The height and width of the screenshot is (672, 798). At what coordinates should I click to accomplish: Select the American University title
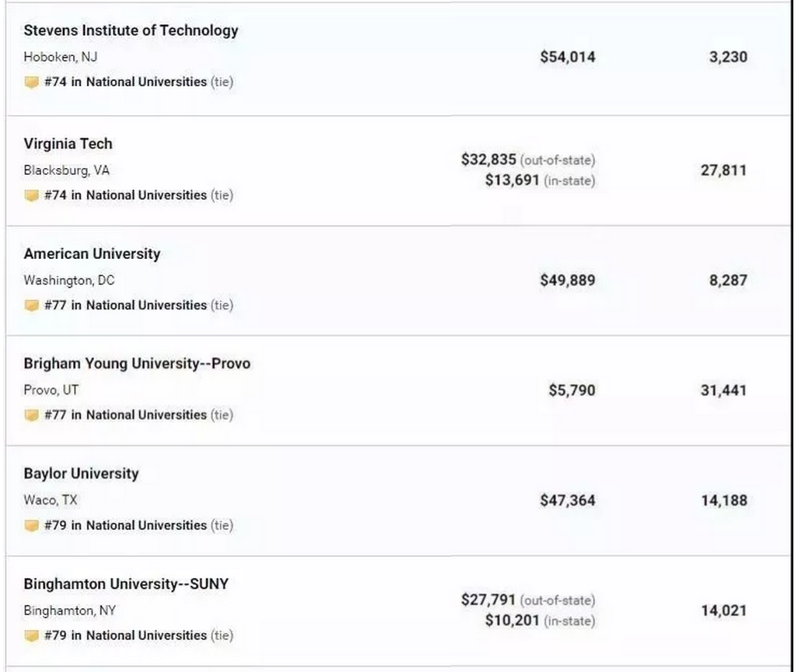tap(92, 254)
